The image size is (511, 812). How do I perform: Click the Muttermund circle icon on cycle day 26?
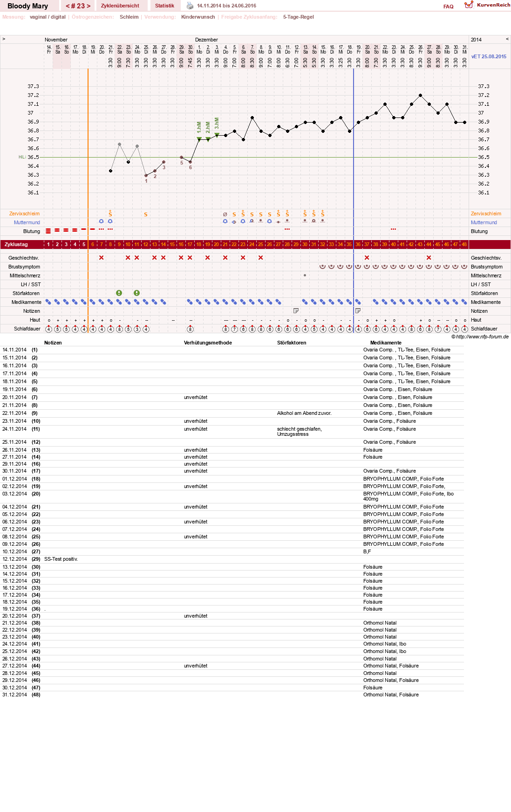[x=270, y=221]
